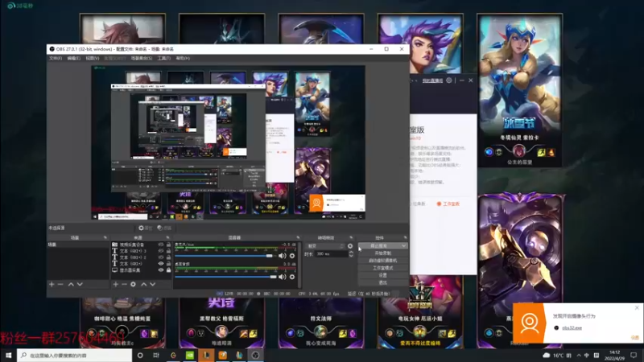Screen dimensions: 644x362
Task: Open the 工具(T) menu
Action: [164, 58]
